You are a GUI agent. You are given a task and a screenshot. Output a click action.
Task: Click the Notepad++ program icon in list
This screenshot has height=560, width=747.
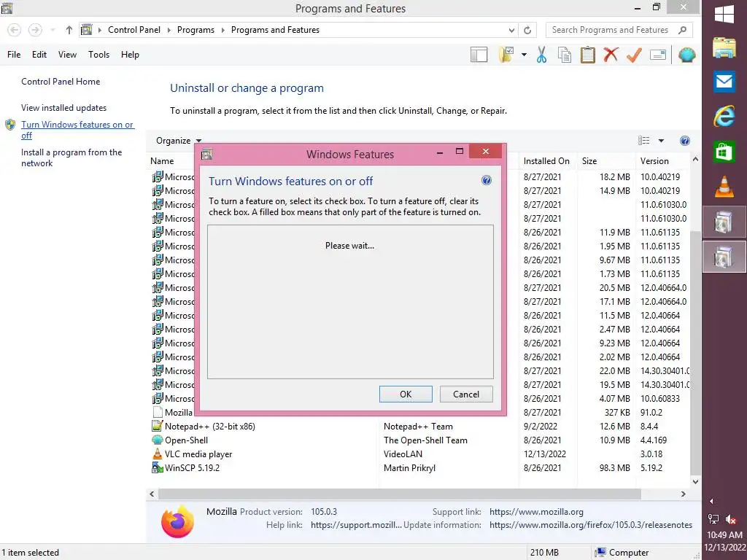pos(158,426)
